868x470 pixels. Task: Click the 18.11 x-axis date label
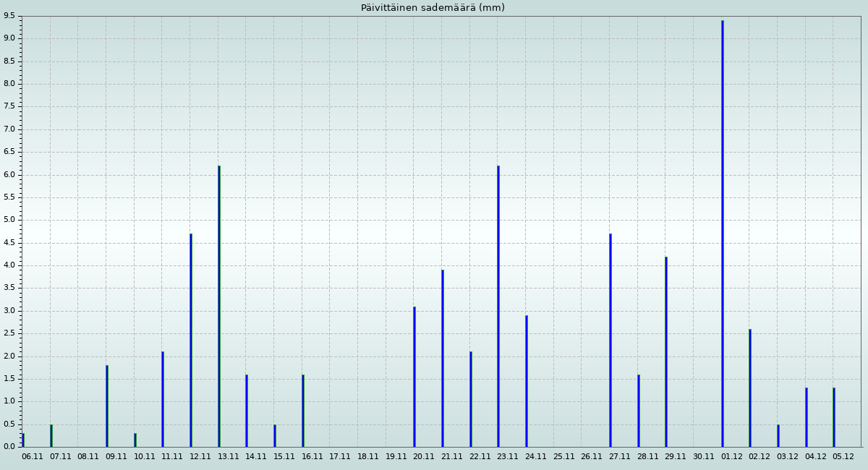pyautogui.click(x=367, y=456)
